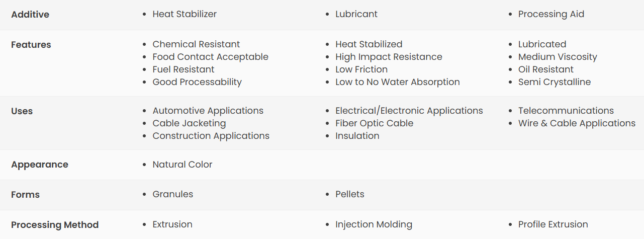The height and width of the screenshot is (239, 644).
Task: Click the Processing Aid additive
Action: [x=551, y=14]
